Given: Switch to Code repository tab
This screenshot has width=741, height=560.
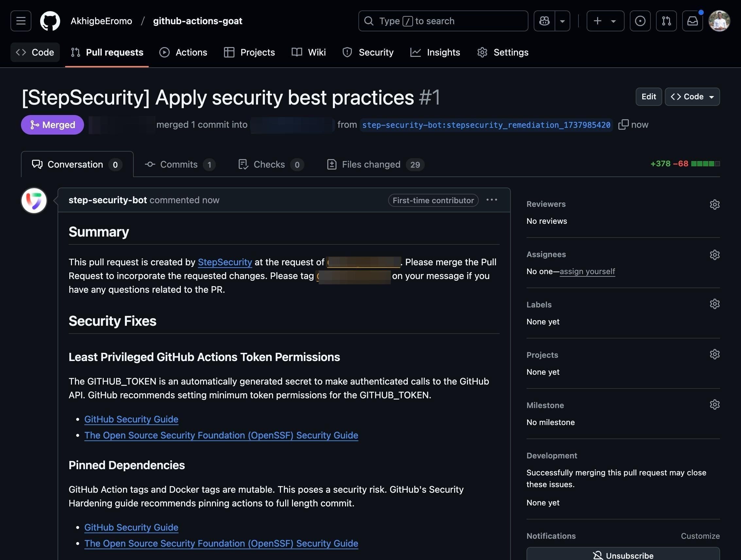Looking at the screenshot, I should click(35, 52).
